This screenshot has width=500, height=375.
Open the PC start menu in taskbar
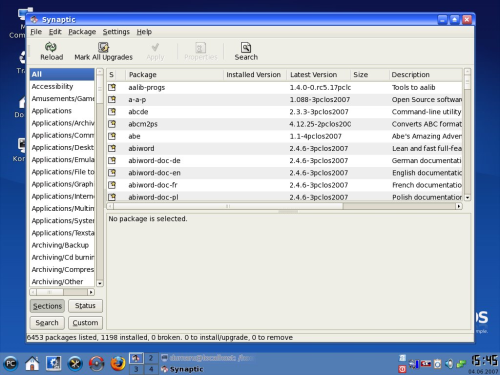point(11,363)
